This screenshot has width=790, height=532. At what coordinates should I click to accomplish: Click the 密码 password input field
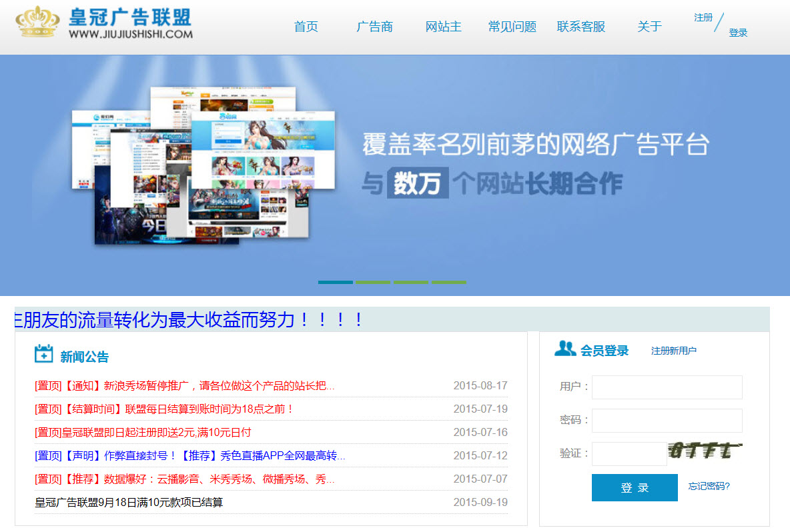click(667, 420)
